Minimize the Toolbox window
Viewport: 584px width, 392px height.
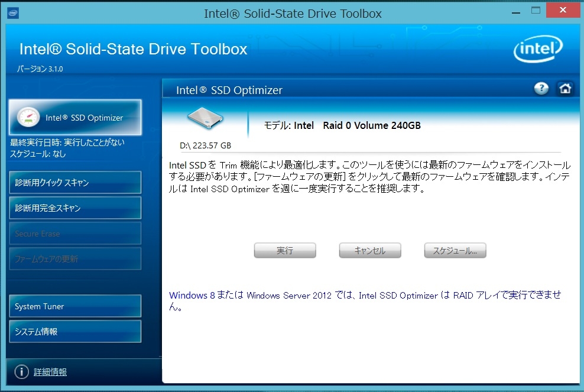point(516,12)
